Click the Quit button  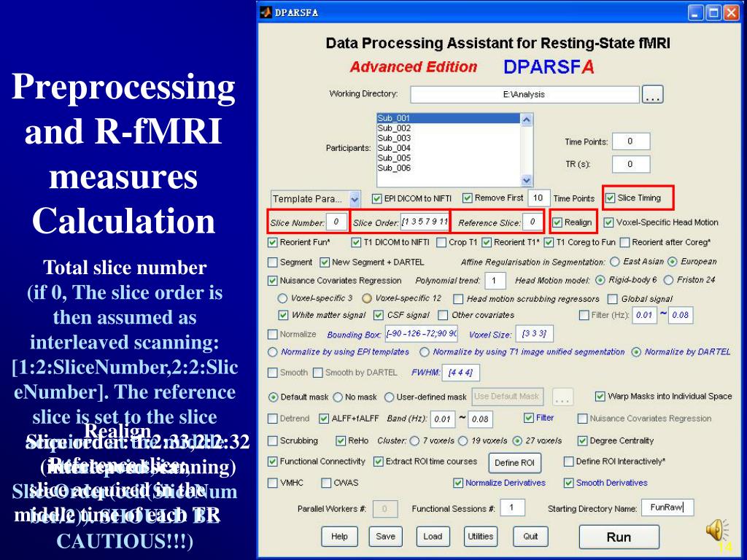[530, 537]
